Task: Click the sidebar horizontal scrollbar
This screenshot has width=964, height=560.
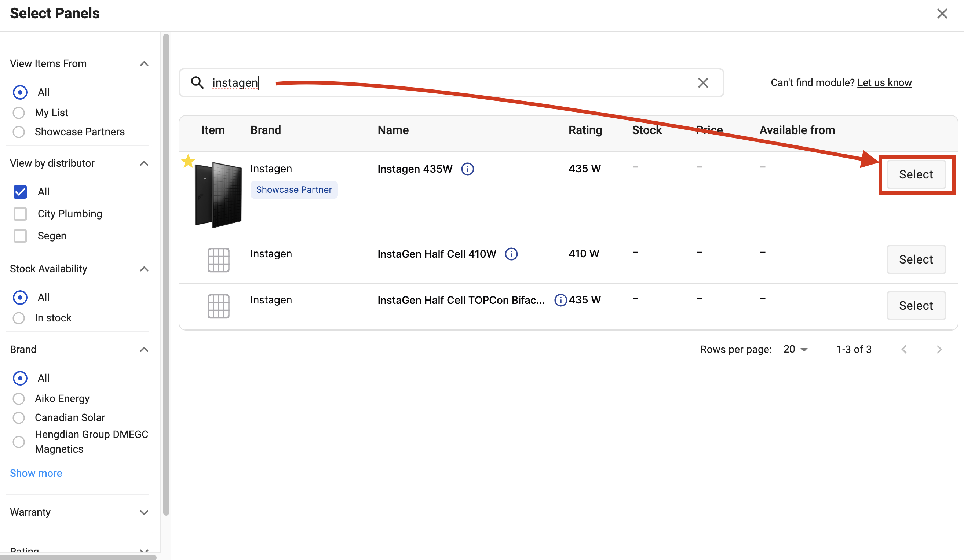Action: [x=78, y=557]
